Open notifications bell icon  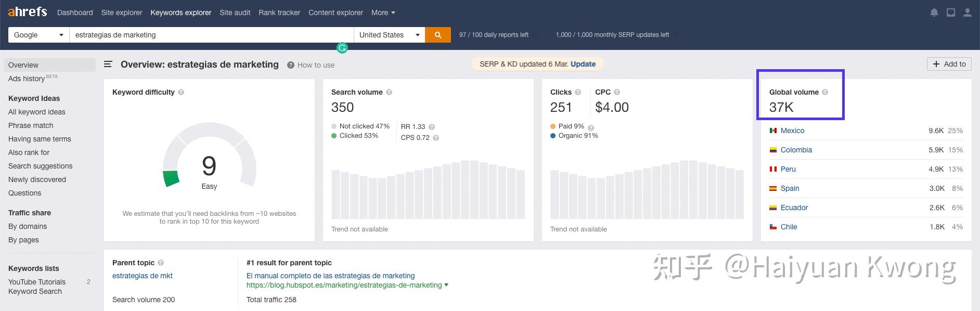pyautogui.click(x=934, y=12)
